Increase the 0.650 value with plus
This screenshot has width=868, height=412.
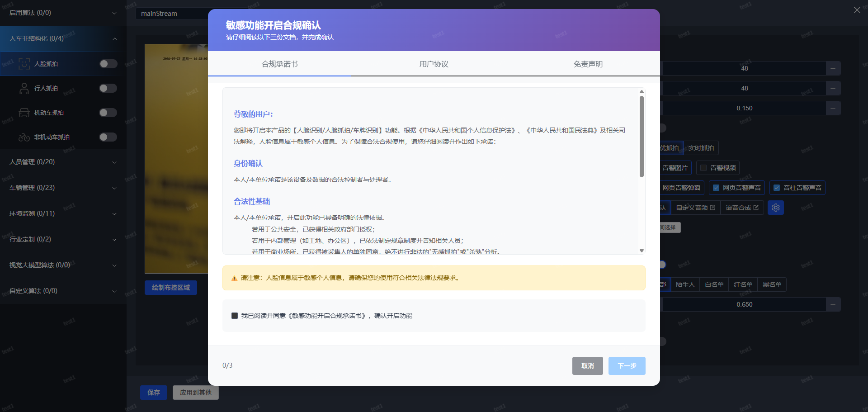(833, 304)
